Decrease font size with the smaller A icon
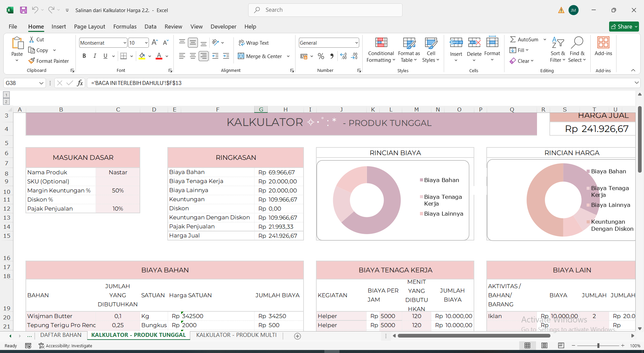 pyautogui.click(x=165, y=43)
